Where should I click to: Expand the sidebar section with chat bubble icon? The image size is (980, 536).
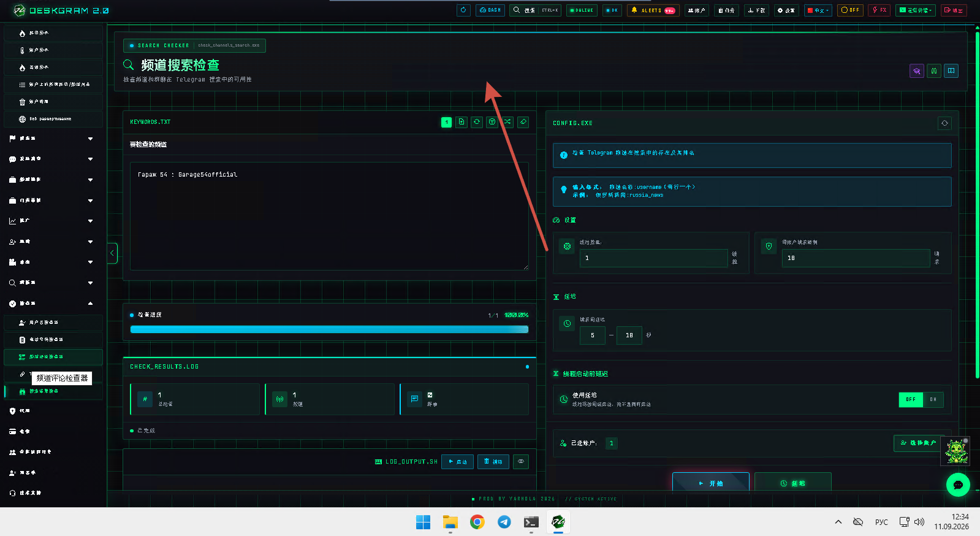(x=52, y=159)
